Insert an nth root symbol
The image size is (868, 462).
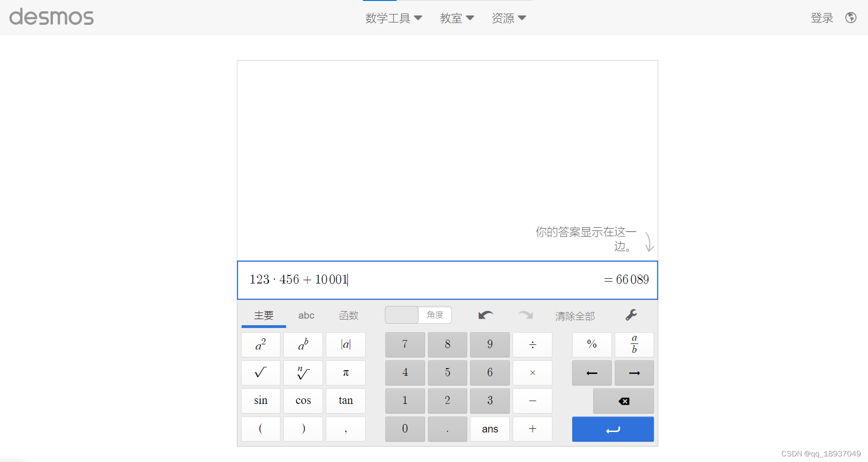pos(303,373)
